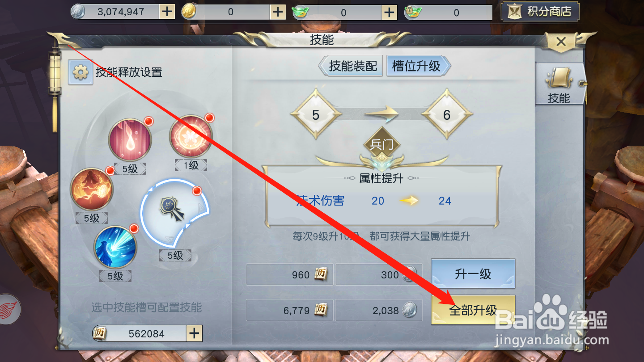Click the level 6 diamond indicator
The height and width of the screenshot is (362, 644).
point(447,115)
